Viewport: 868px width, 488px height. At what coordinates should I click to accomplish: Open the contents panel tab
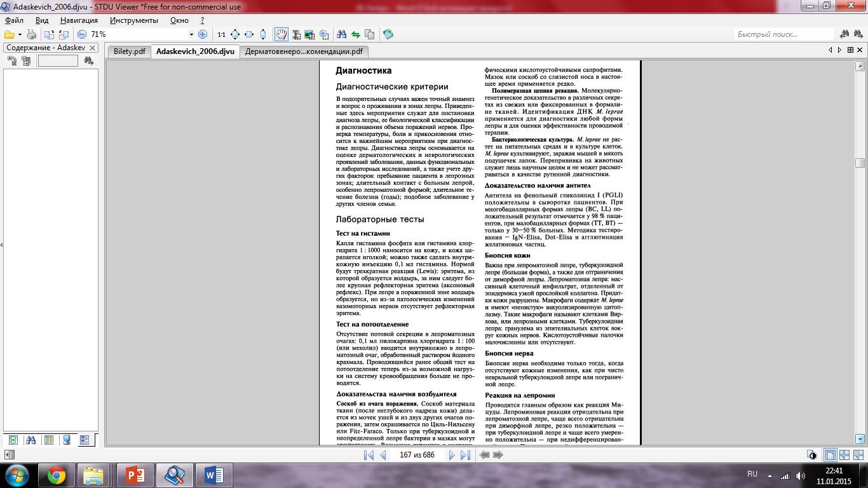85,440
